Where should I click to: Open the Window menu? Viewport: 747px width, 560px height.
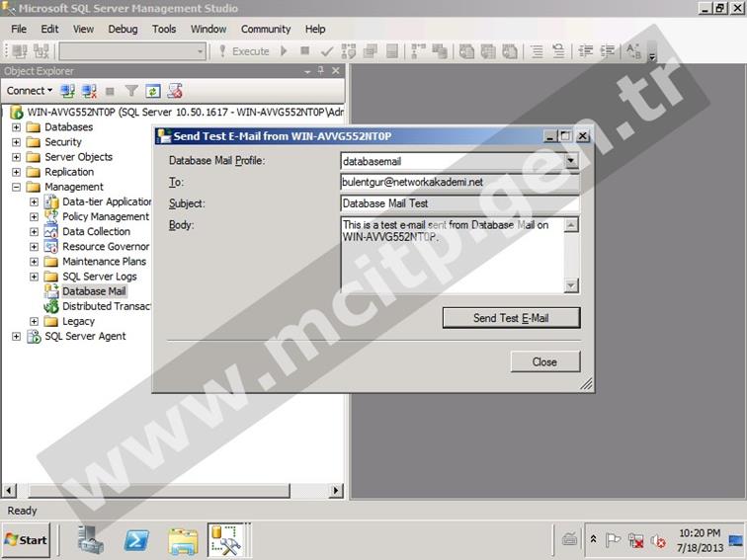click(208, 29)
